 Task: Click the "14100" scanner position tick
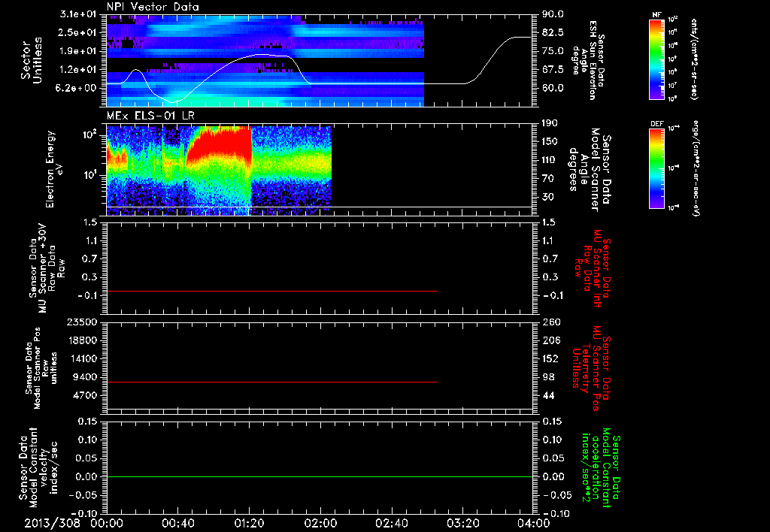click(83, 358)
